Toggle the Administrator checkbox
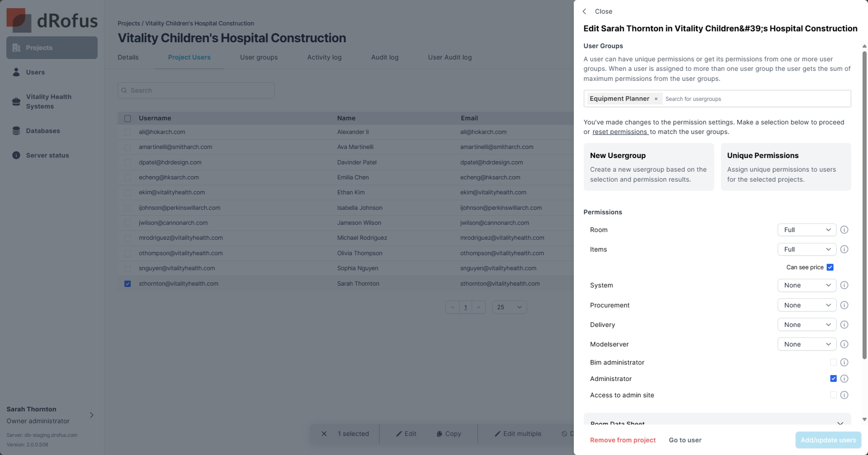 (833, 378)
